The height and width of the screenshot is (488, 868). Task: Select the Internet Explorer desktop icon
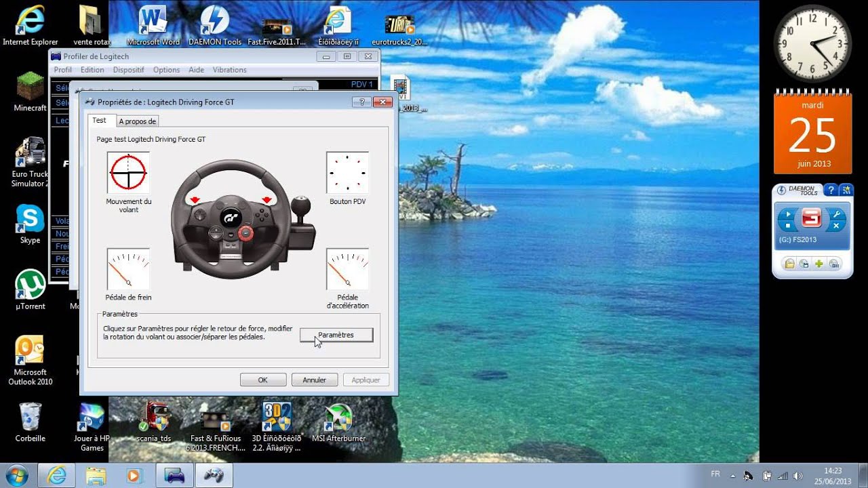coord(31,26)
